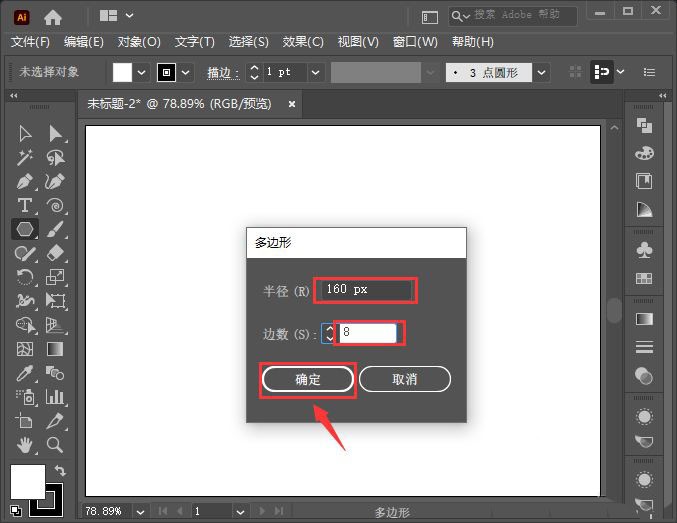Pick the Eraser tool
This screenshot has width=677, height=523.
pyautogui.click(x=55, y=254)
